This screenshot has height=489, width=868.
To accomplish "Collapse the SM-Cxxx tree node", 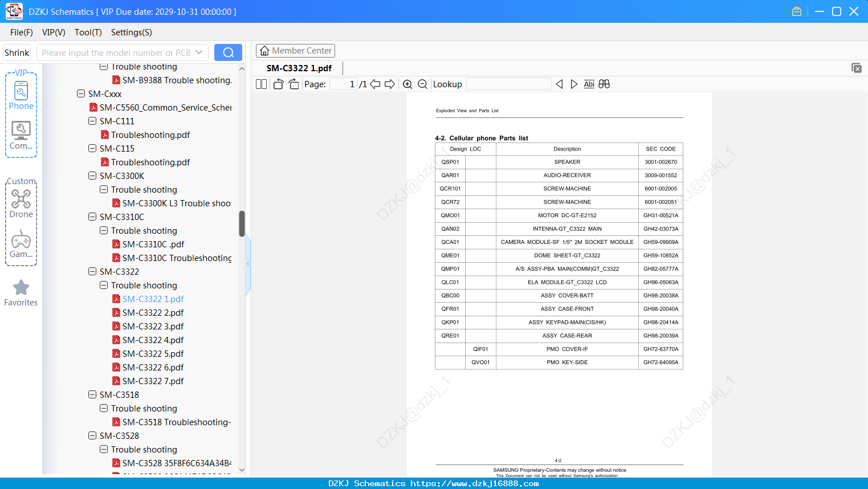I will tap(81, 94).
